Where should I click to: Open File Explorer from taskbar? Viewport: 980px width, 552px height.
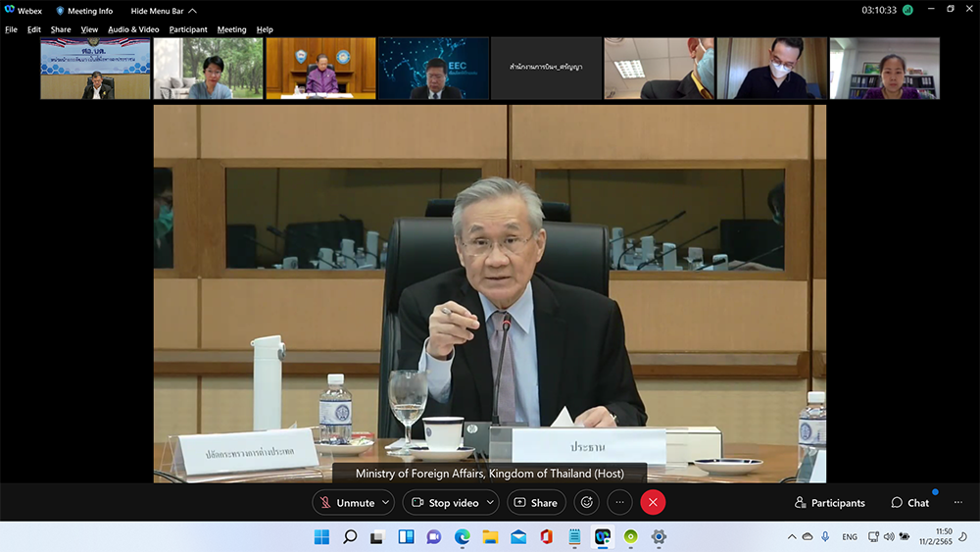click(490, 537)
